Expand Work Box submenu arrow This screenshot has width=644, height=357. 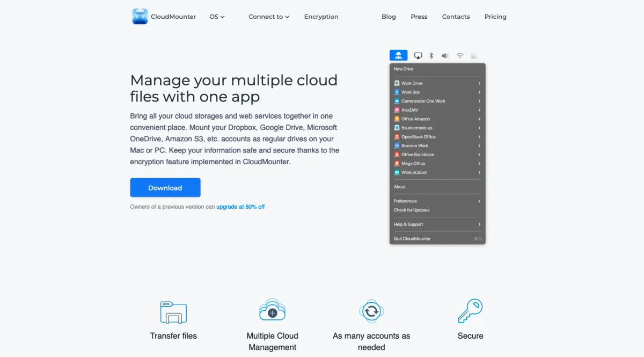click(479, 92)
